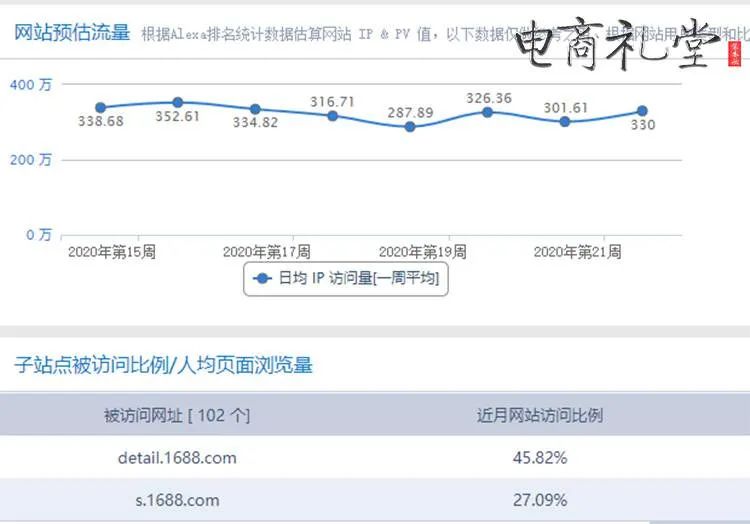
Task: Click the 200 万 y-axis label
Action: coord(31,160)
